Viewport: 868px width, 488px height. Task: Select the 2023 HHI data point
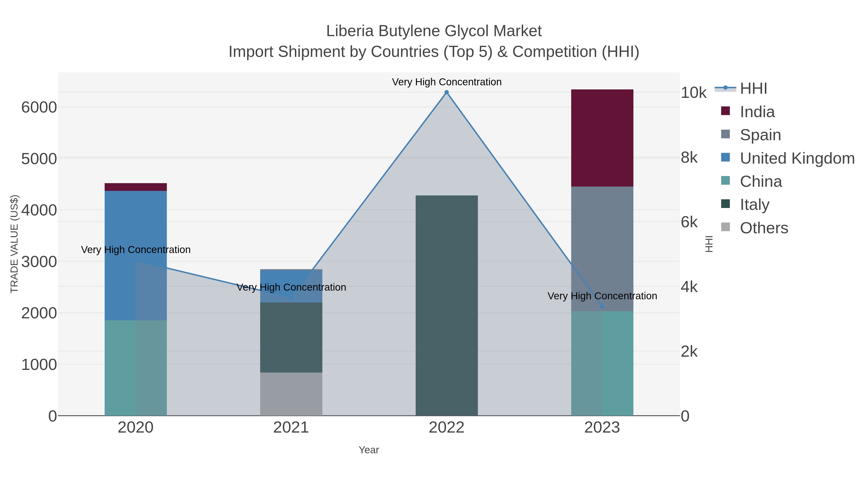point(602,307)
